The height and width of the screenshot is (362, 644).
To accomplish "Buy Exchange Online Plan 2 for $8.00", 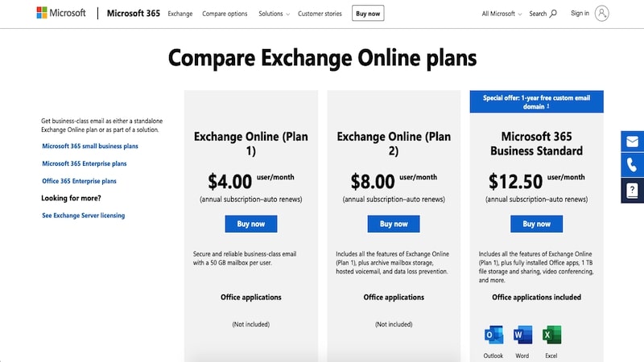I will [x=394, y=224].
